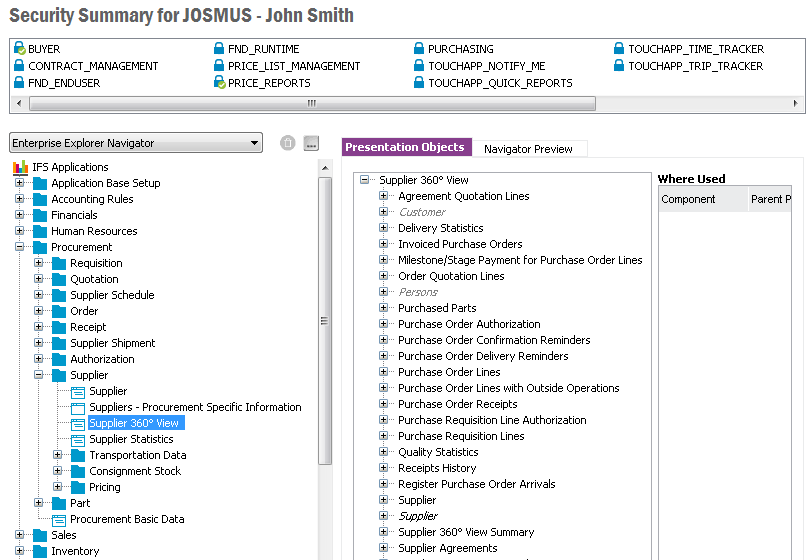Select the Receipts History item
808x560 pixels.
coord(437,468)
